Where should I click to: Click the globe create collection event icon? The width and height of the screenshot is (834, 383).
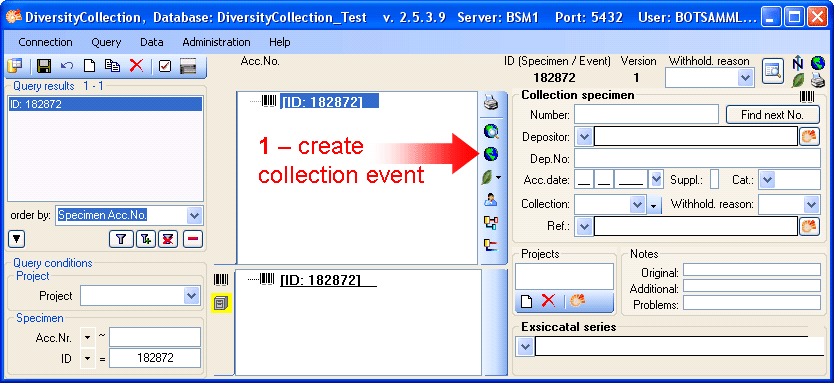point(491,154)
